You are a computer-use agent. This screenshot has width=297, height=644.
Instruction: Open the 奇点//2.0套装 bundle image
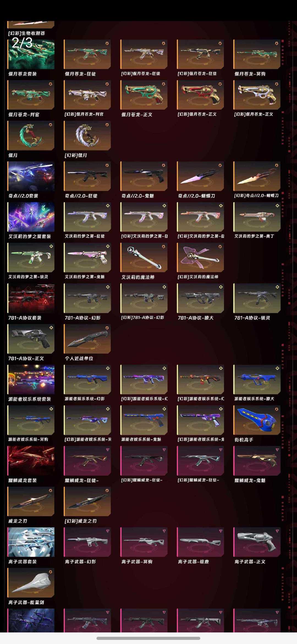click(x=31, y=176)
